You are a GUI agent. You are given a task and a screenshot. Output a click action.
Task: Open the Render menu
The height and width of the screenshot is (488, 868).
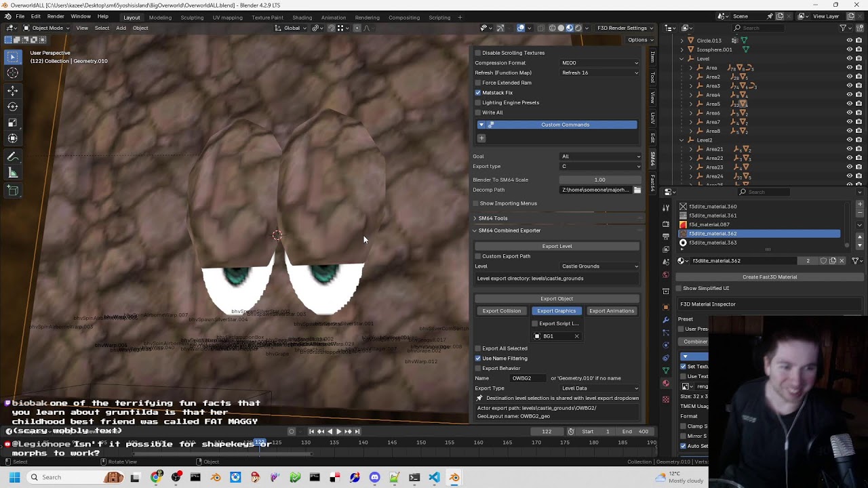(x=56, y=16)
